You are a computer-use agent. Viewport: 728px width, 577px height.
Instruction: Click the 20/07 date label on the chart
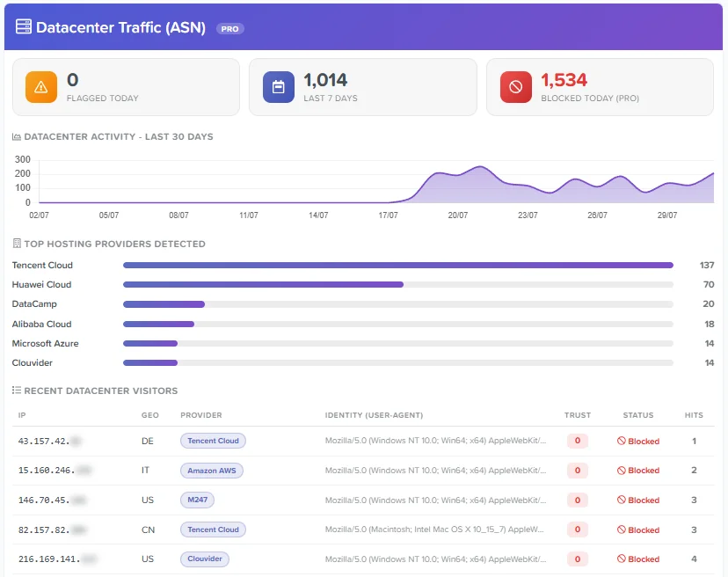pyautogui.click(x=458, y=215)
